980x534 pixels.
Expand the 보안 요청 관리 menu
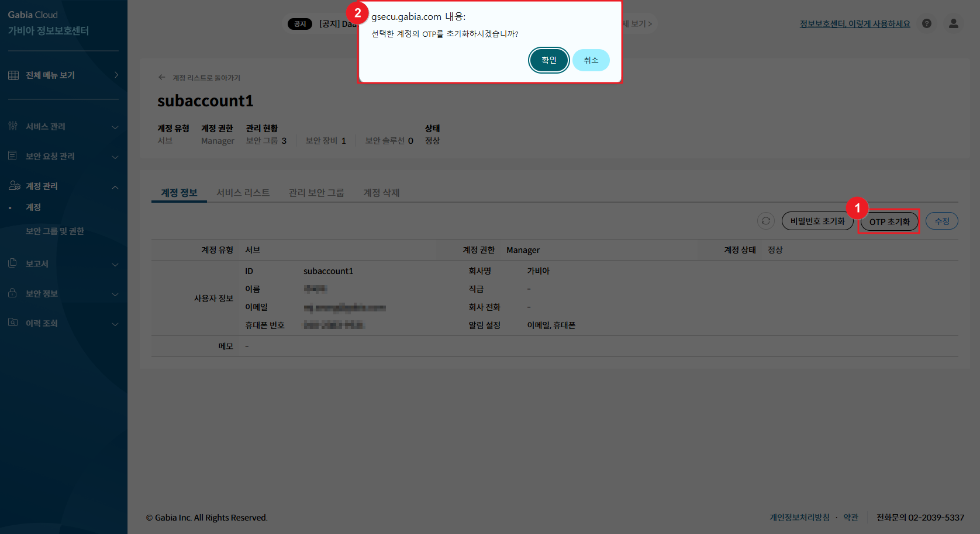(115, 157)
